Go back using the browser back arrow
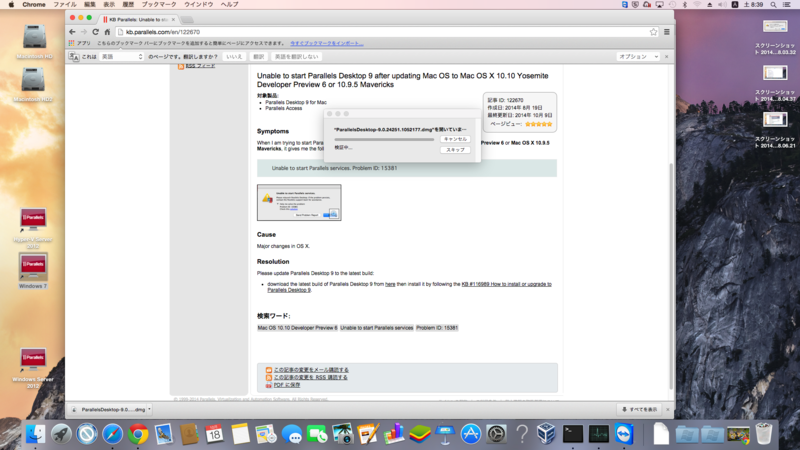 pyautogui.click(x=72, y=32)
